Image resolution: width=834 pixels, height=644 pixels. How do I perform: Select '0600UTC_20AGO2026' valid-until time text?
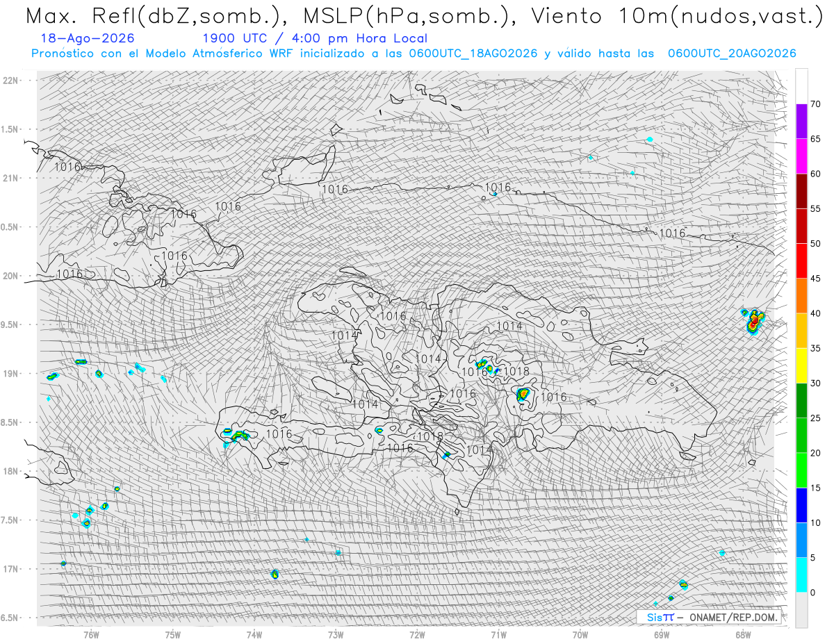732,53
